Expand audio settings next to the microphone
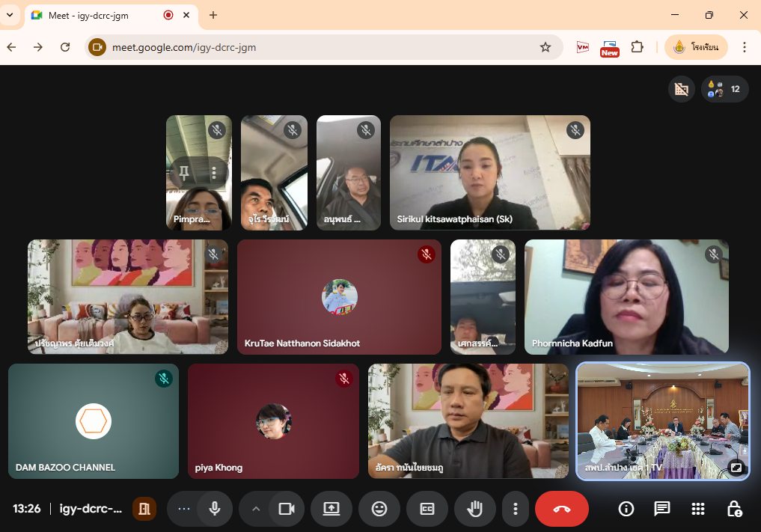The image size is (761, 532). (x=184, y=509)
